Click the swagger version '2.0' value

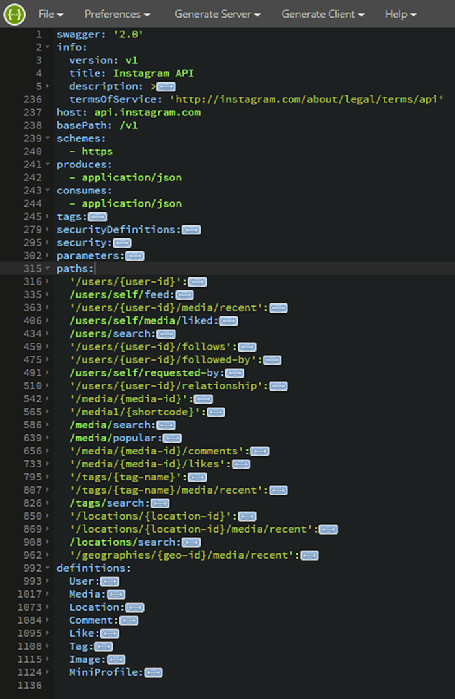pyautogui.click(x=128, y=34)
